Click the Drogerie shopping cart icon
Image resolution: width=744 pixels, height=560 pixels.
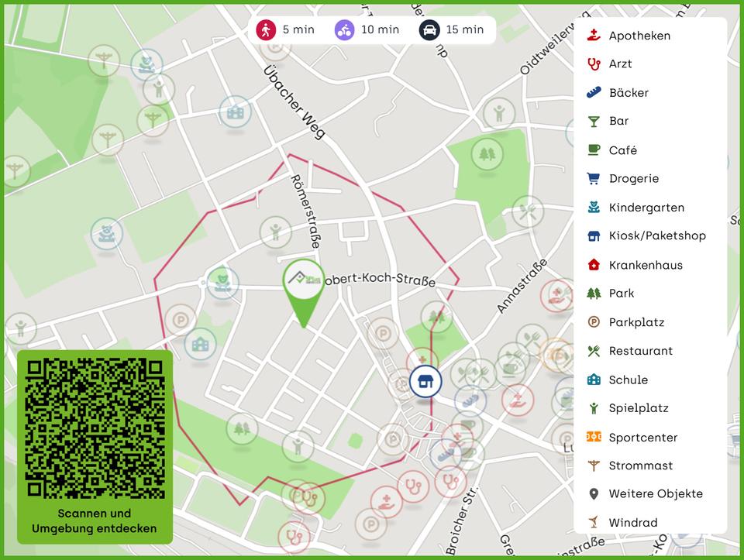pyautogui.click(x=594, y=178)
